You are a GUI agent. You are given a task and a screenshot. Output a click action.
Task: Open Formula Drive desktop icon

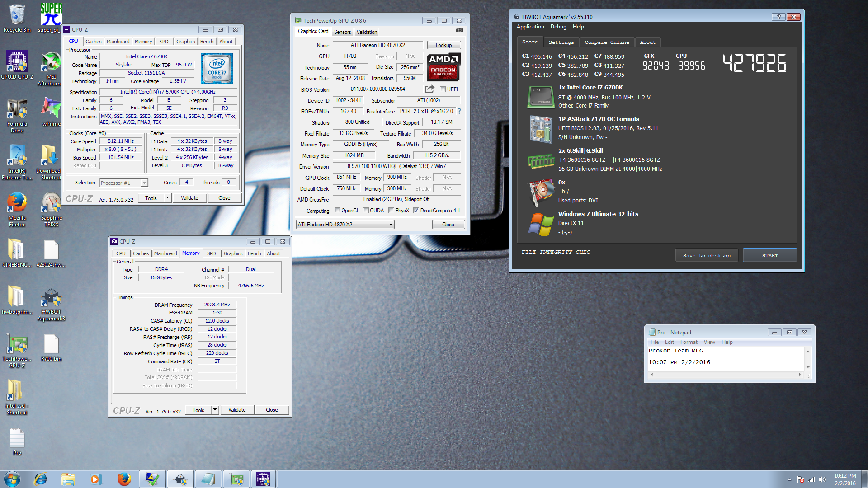17,116
